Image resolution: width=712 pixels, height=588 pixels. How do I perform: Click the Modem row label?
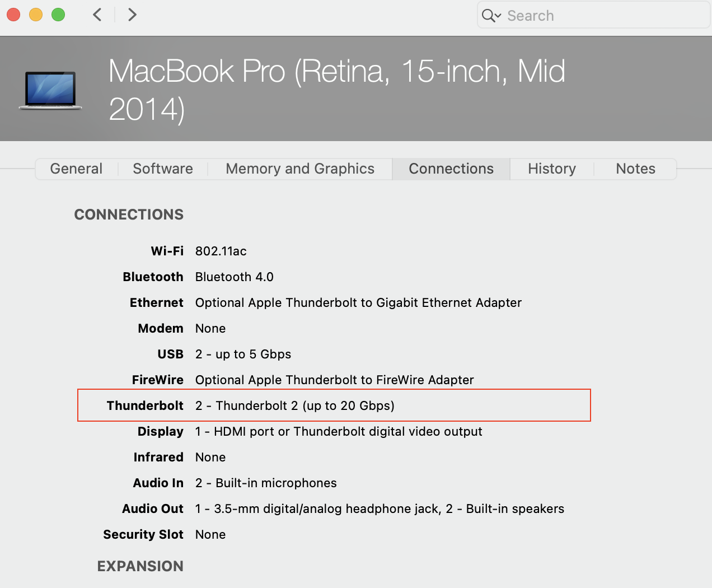[161, 328]
